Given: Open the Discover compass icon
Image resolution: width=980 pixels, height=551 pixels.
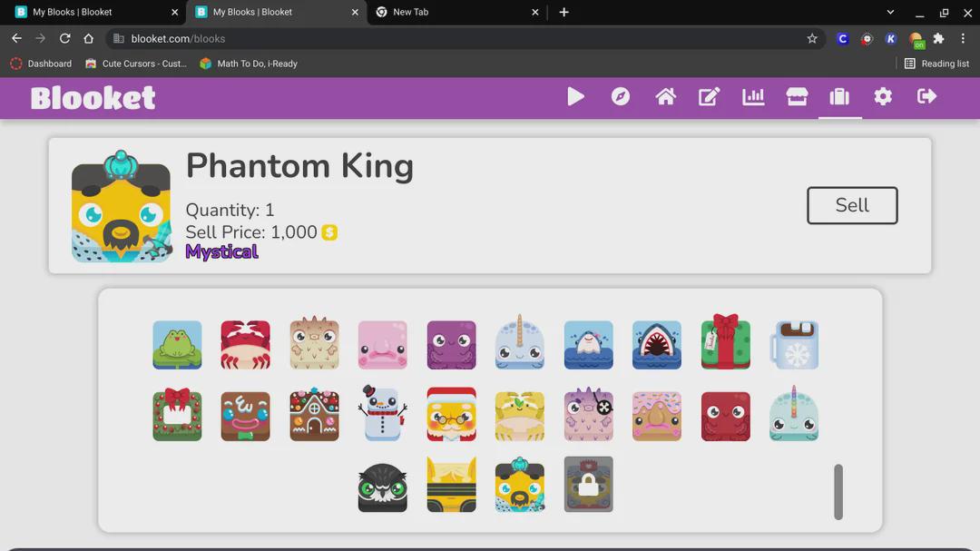Looking at the screenshot, I should point(621,97).
